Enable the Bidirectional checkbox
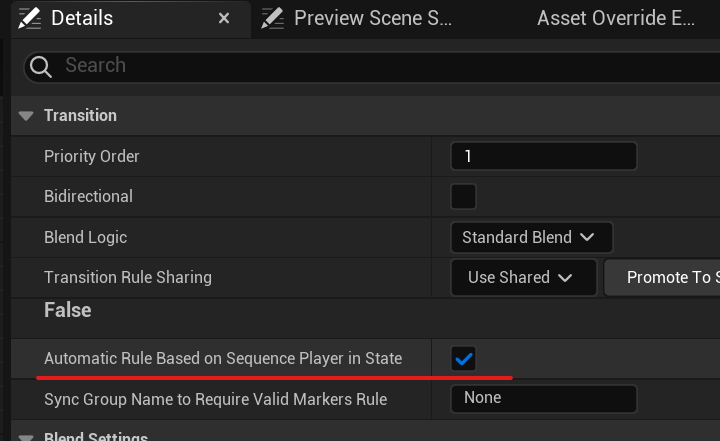This screenshot has height=441, width=720. [463, 196]
